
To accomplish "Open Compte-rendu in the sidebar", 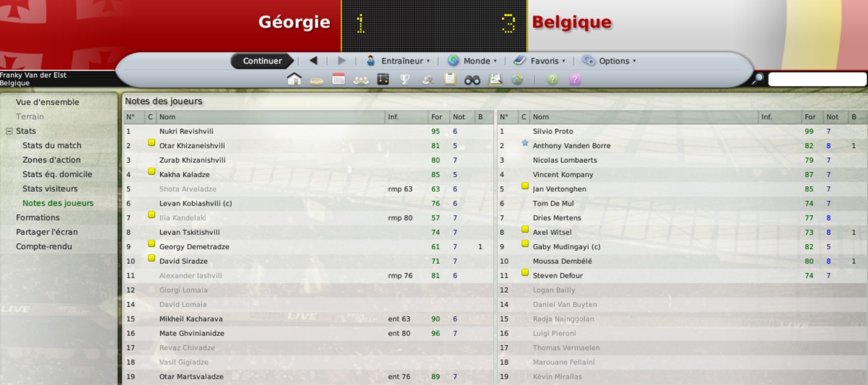I will [44, 246].
